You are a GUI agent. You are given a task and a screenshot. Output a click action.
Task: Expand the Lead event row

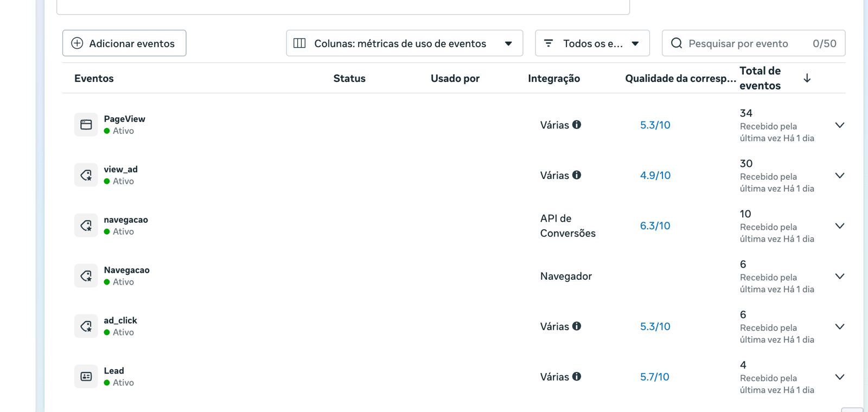pos(840,377)
